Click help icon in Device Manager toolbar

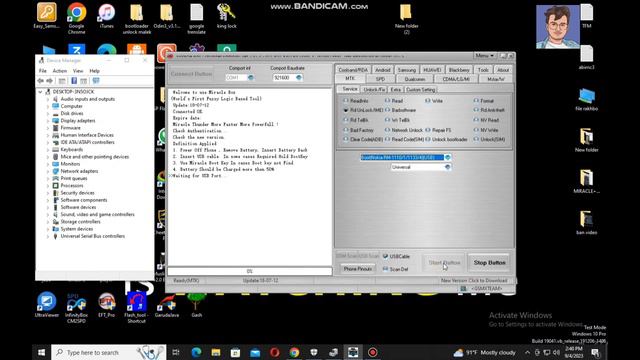pyautogui.click(x=74, y=81)
